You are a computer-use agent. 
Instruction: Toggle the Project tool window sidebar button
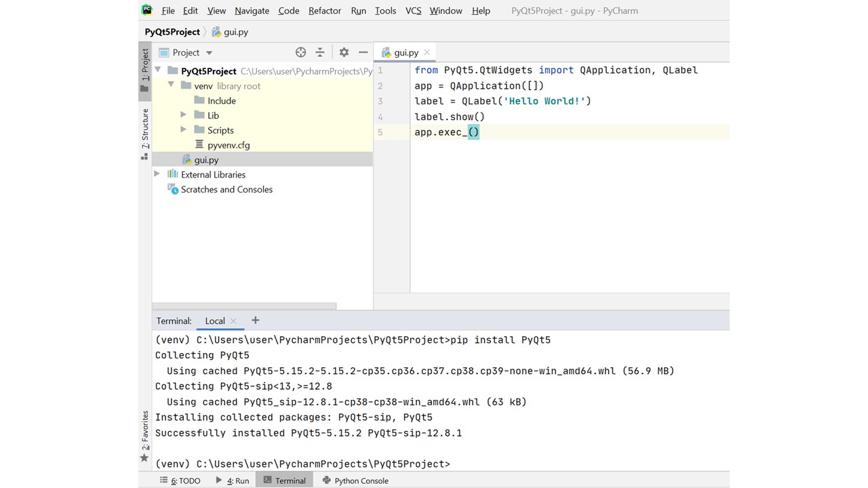(x=144, y=70)
